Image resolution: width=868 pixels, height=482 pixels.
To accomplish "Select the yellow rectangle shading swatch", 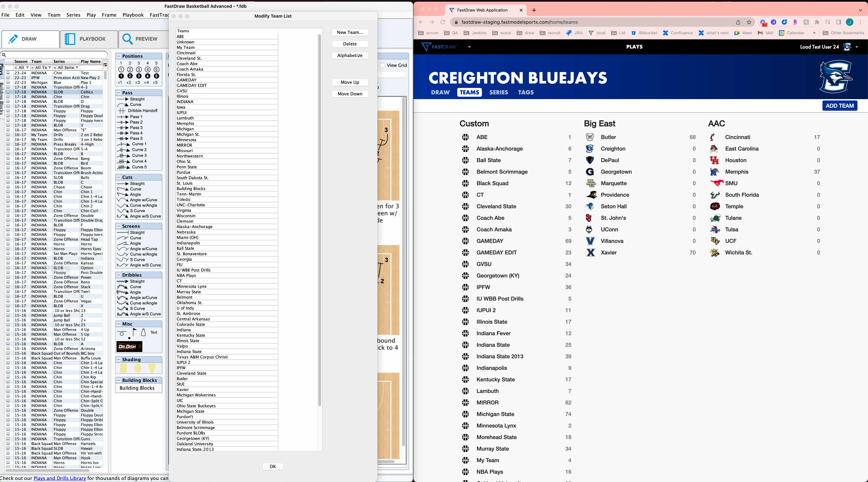I will click(x=123, y=368).
